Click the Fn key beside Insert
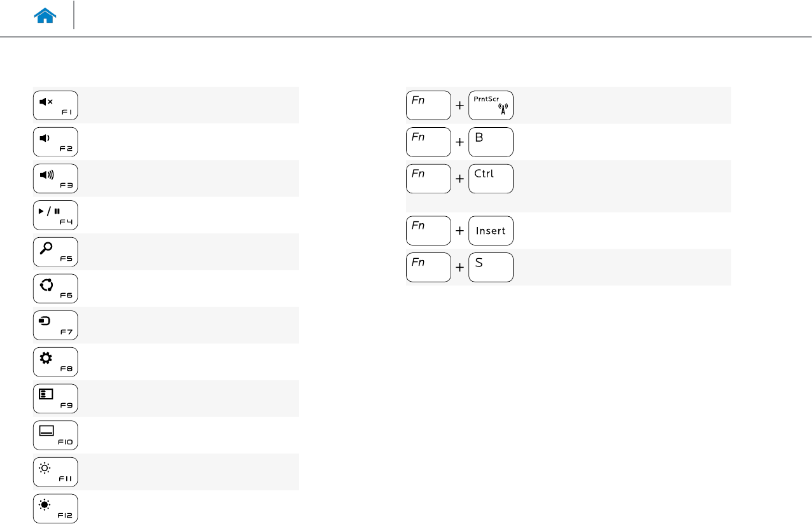Image resolution: width=812 pixels, height=524 pixels. coord(429,231)
